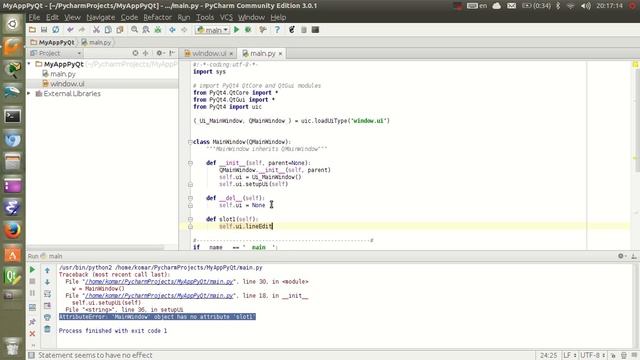Click the Undo arrow in toolbar
The image size is (640, 360).
(70, 30)
